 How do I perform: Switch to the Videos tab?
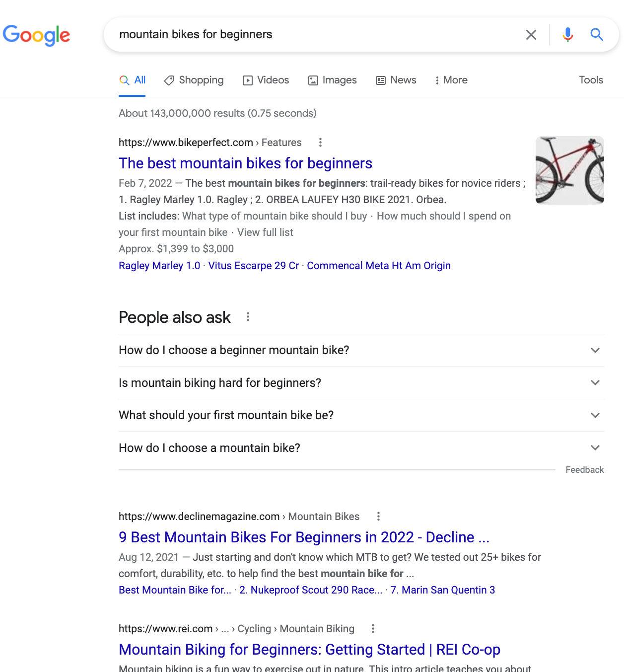click(266, 80)
